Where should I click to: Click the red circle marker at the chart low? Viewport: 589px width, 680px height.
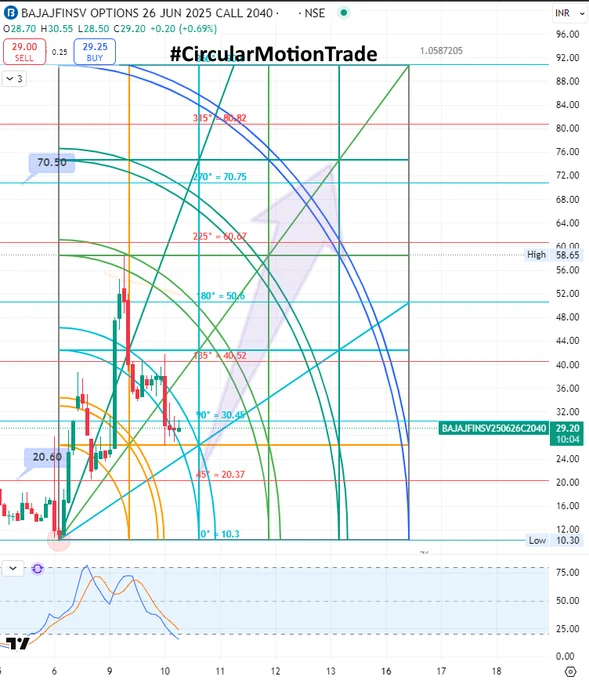59,540
